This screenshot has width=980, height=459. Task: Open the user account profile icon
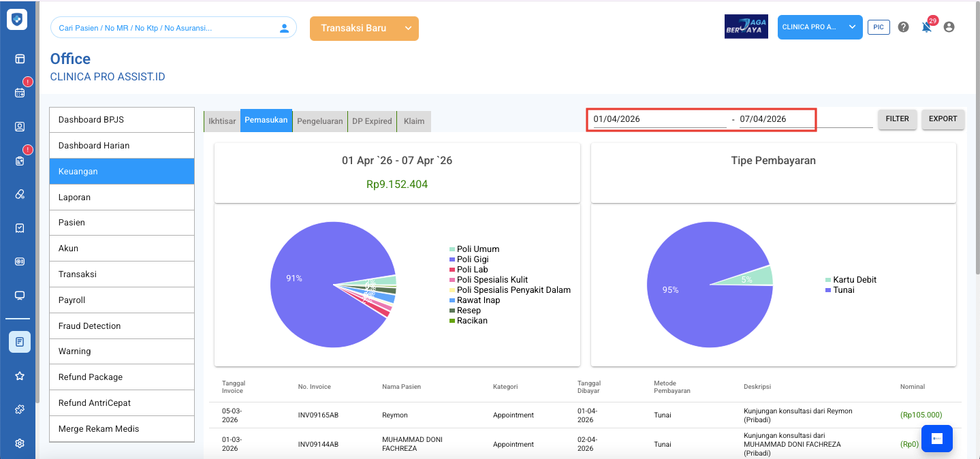949,27
